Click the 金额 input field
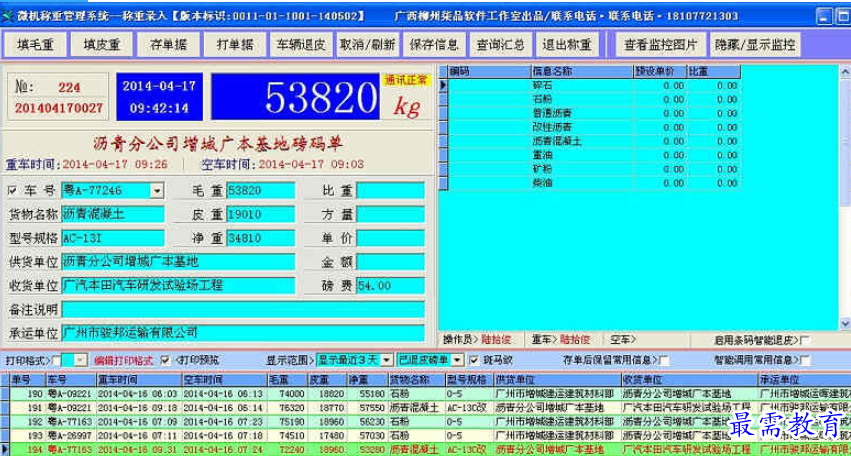 point(390,262)
